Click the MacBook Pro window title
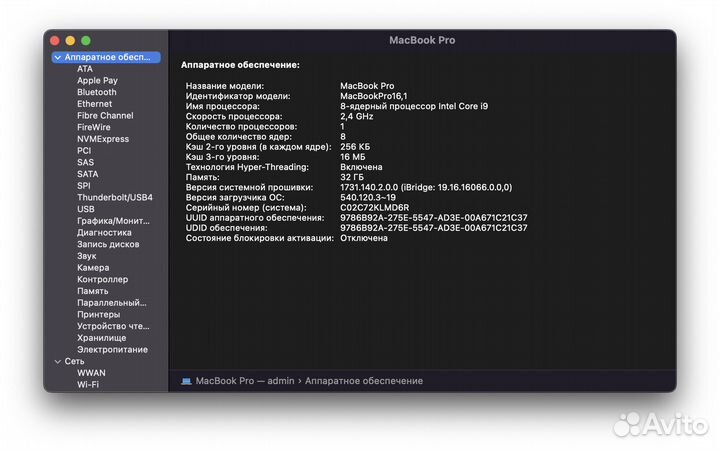 422,40
